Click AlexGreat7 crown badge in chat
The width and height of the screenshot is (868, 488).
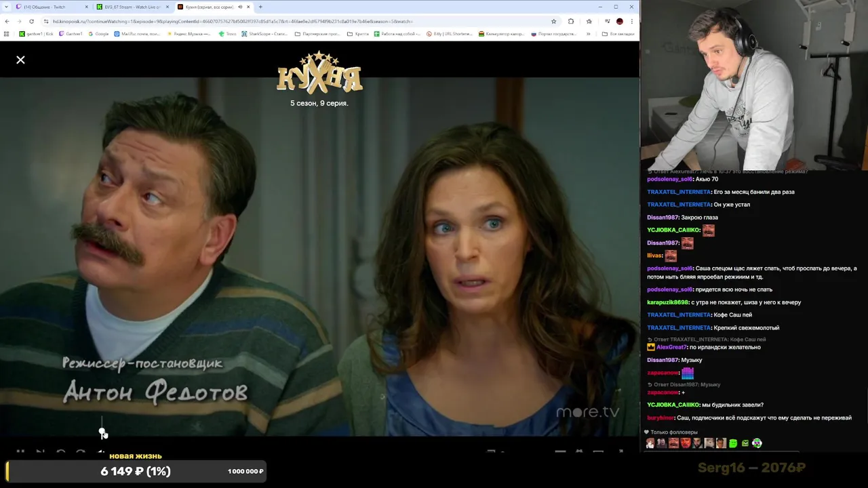[651, 347]
